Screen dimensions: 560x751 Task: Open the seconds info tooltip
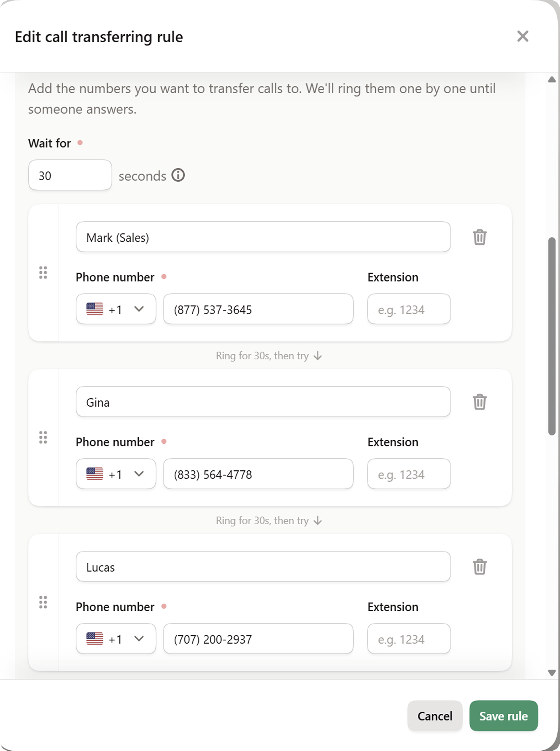(178, 175)
